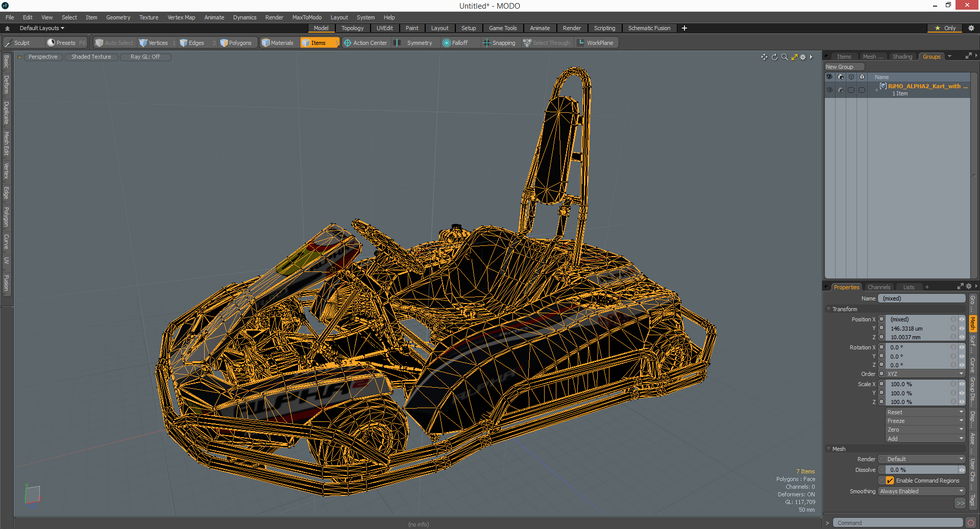The height and width of the screenshot is (529, 980).
Task: Open the MaxToModo menu
Action: 307,17
